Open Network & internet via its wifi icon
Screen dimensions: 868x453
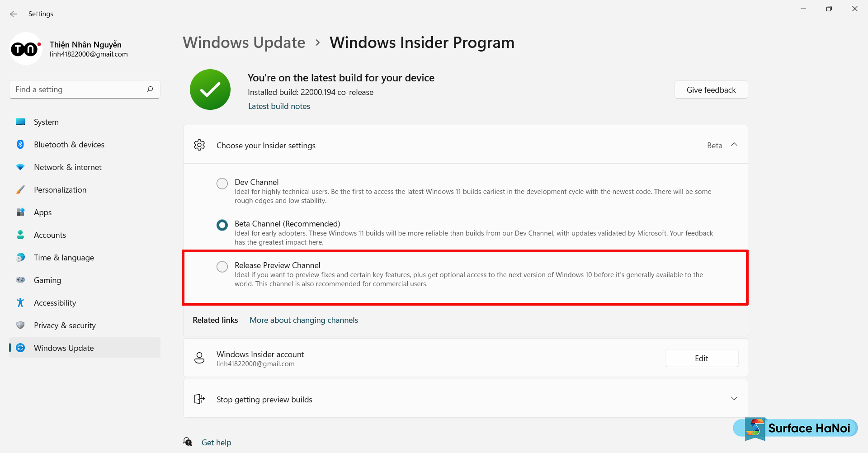tap(20, 167)
